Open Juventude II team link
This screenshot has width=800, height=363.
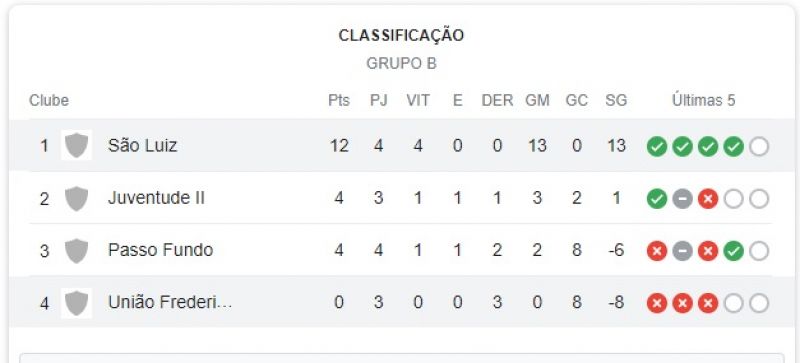point(156,198)
